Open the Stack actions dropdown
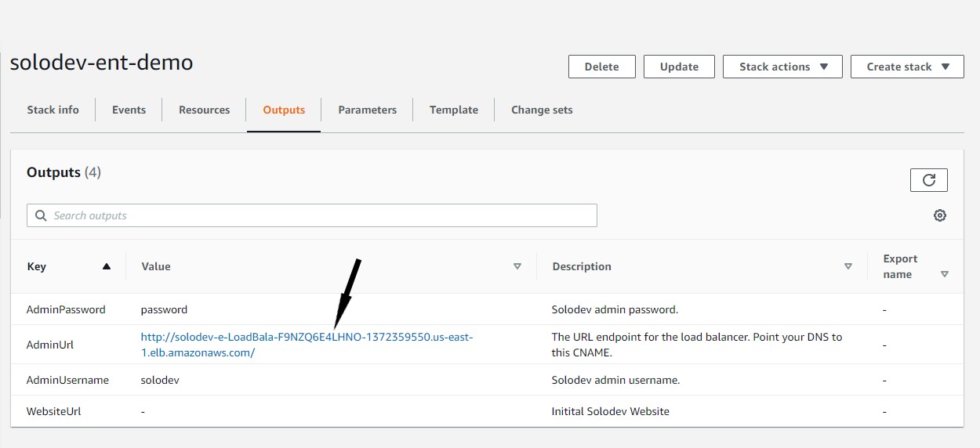980x448 pixels. click(x=782, y=67)
